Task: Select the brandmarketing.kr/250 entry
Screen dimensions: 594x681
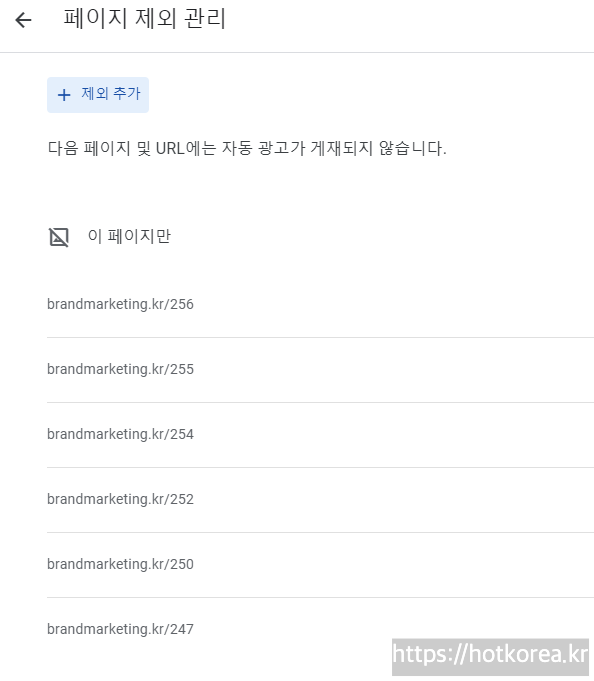Action: [x=120, y=564]
